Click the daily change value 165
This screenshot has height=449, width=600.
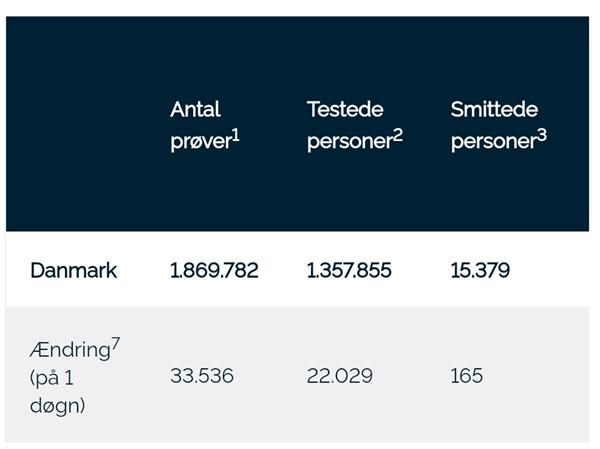[x=466, y=376]
